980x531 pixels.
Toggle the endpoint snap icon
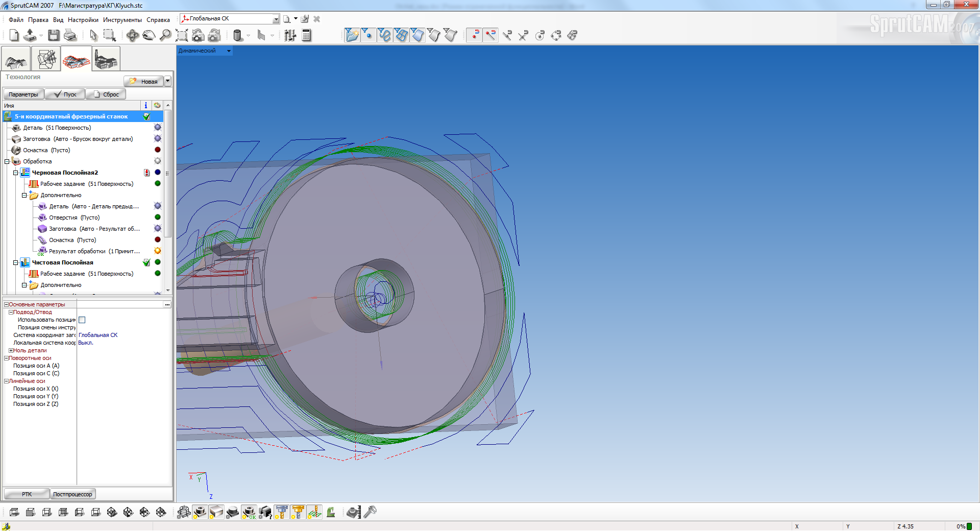pyautogui.click(x=491, y=35)
